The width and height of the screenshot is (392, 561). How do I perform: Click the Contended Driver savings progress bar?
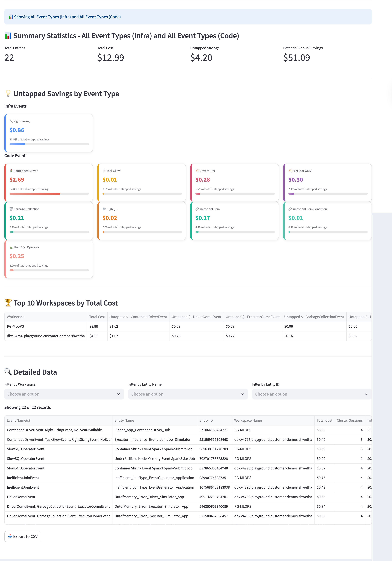point(49,194)
